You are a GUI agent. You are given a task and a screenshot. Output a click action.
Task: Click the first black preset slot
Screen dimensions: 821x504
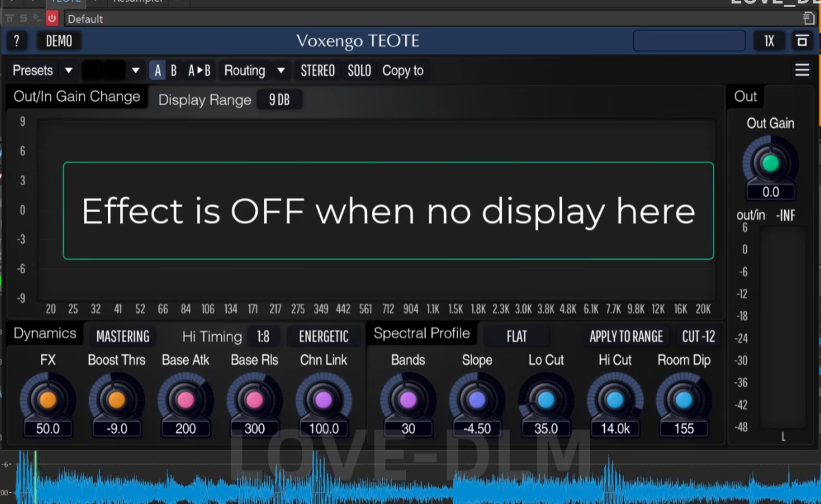pyautogui.click(x=93, y=71)
